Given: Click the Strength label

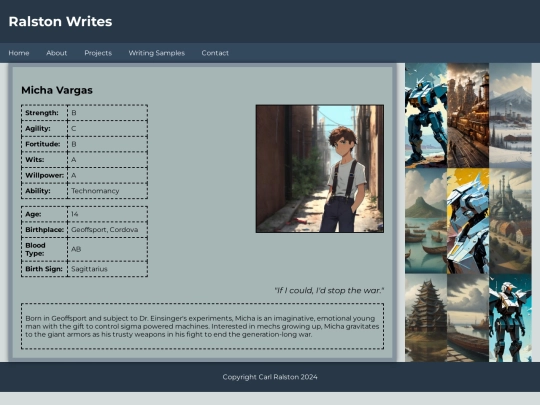Looking at the screenshot, I should click(x=42, y=113).
